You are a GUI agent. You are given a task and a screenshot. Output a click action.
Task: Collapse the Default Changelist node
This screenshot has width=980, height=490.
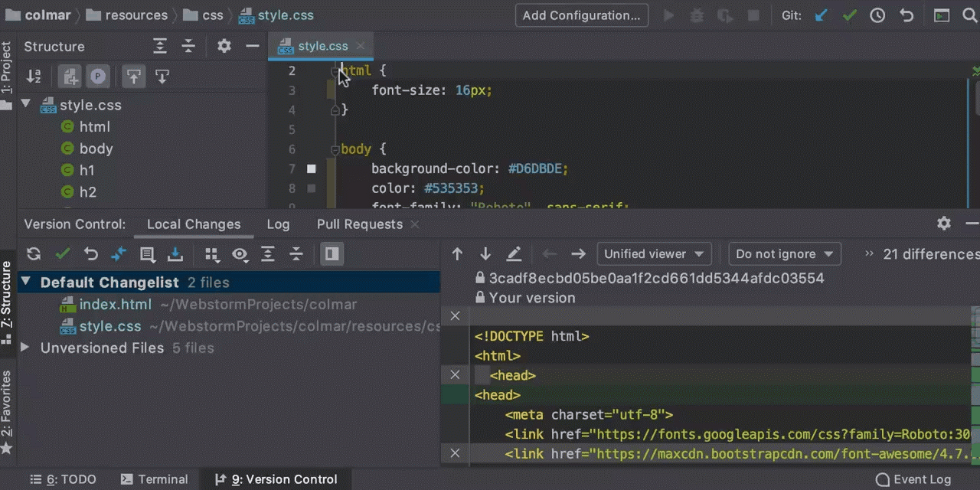(x=25, y=283)
